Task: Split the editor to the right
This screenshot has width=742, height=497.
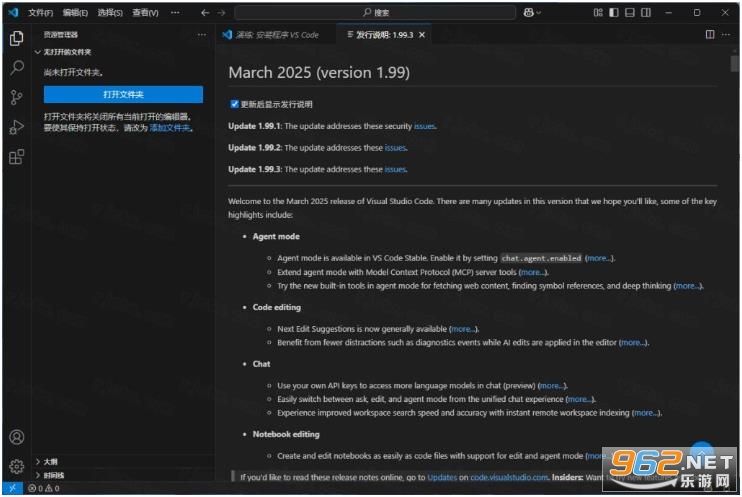Action: click(x=710, y=34)
